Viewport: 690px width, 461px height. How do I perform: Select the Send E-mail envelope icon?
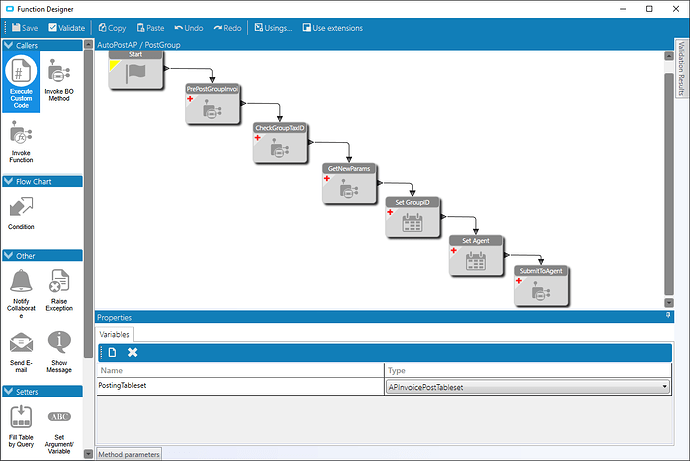tap(21, 343)
